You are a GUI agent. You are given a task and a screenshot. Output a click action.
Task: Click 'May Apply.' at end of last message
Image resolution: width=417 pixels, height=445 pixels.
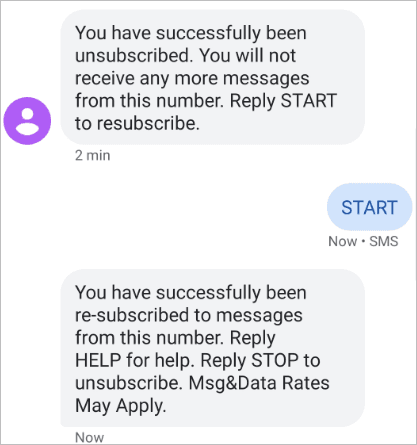coord(120,406)
